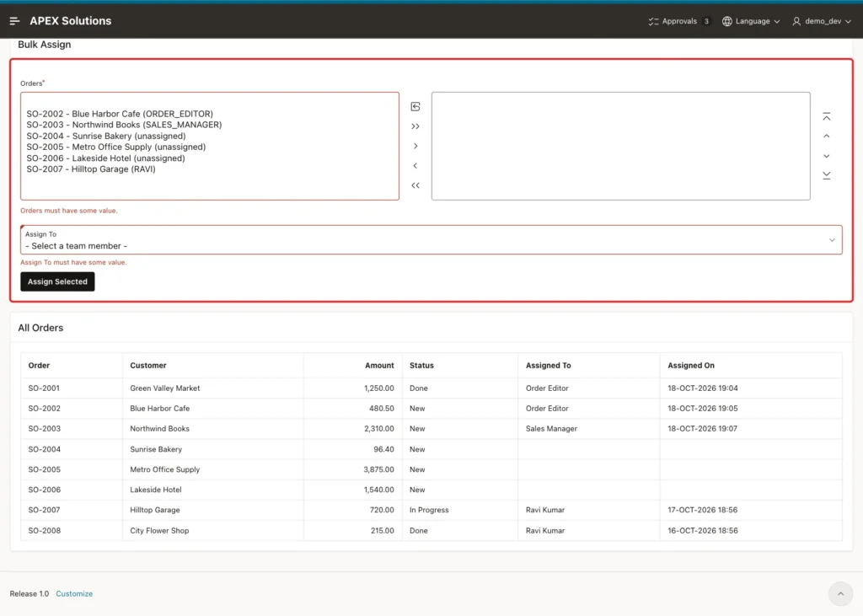Click the Order column header
This screenshot has width=863, height=616.
(39, 366)
